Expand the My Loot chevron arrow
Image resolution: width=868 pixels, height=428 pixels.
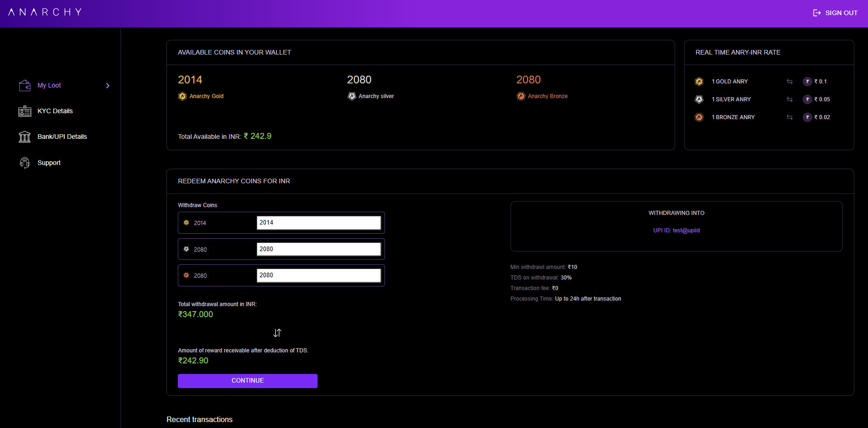108,86
